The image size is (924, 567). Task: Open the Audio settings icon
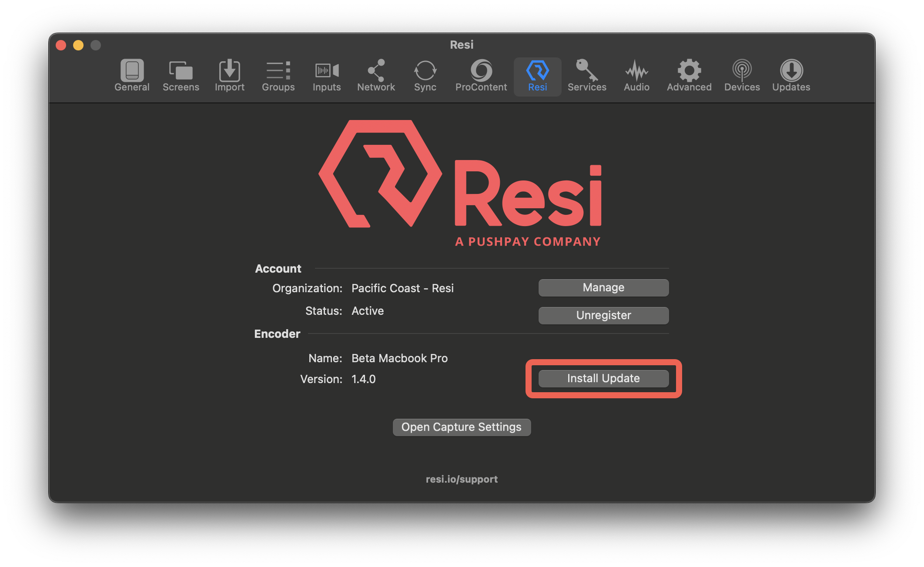tap(636, 75)
